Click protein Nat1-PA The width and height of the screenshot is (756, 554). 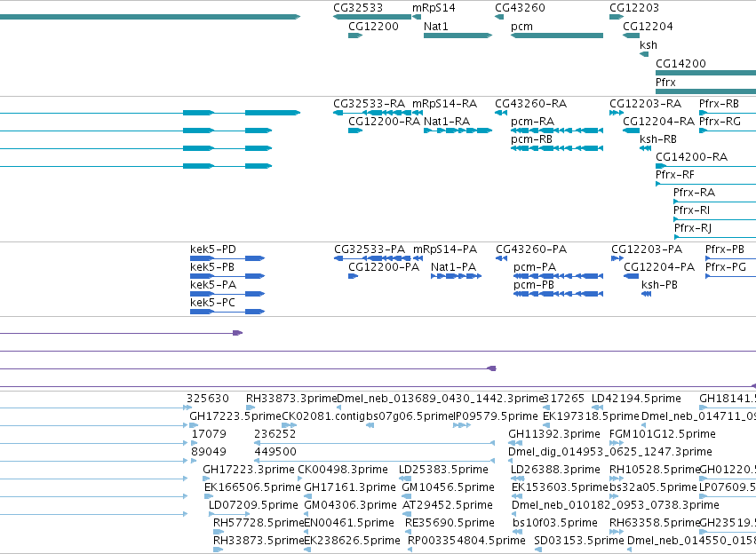[x=453, y=267]
